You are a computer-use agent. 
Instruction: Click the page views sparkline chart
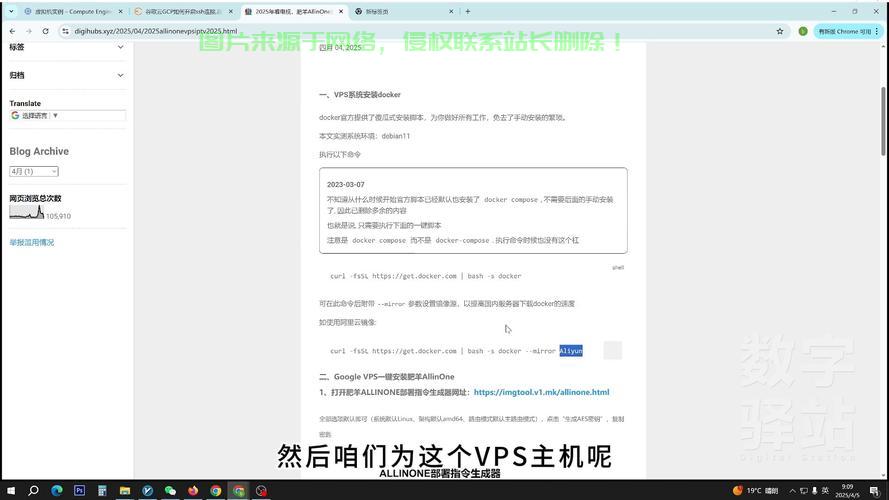[27, 212]
